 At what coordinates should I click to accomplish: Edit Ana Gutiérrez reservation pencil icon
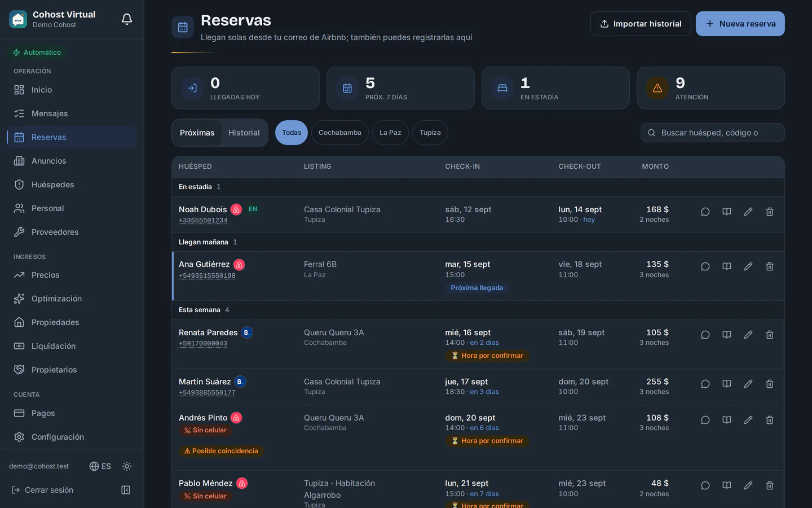click(748, 266)
